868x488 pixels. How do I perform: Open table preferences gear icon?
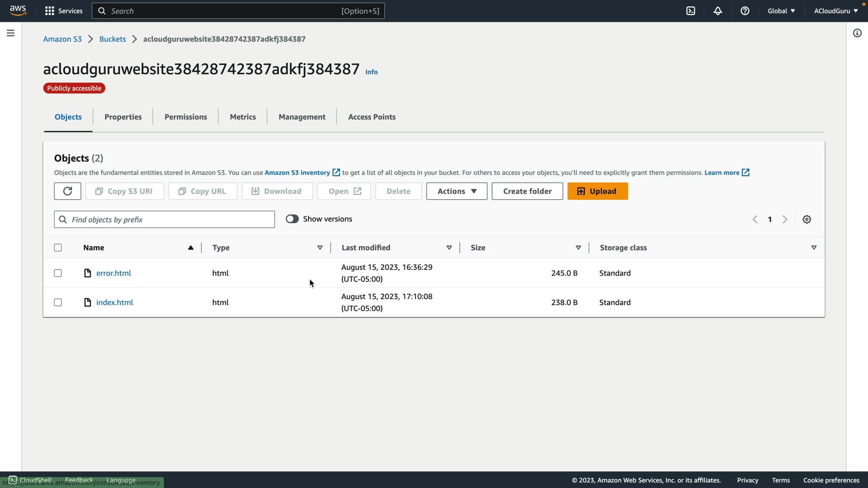coord(807,220)
